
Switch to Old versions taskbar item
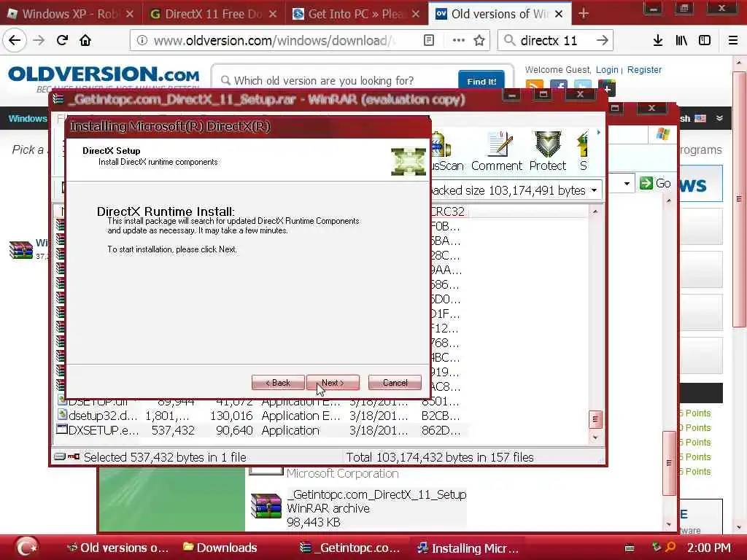point(117,548)
